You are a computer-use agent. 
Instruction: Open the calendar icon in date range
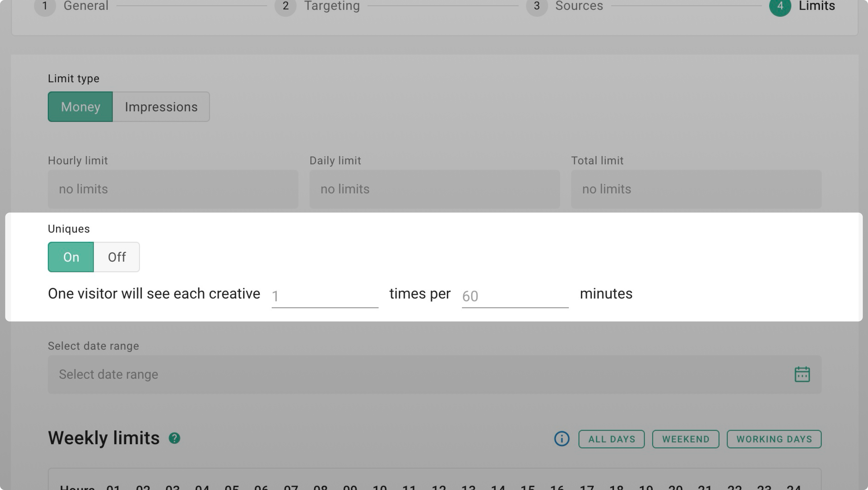point(802,374)
